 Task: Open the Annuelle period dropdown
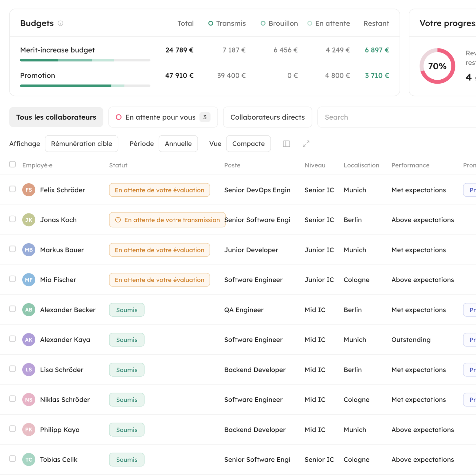point(178,144)
